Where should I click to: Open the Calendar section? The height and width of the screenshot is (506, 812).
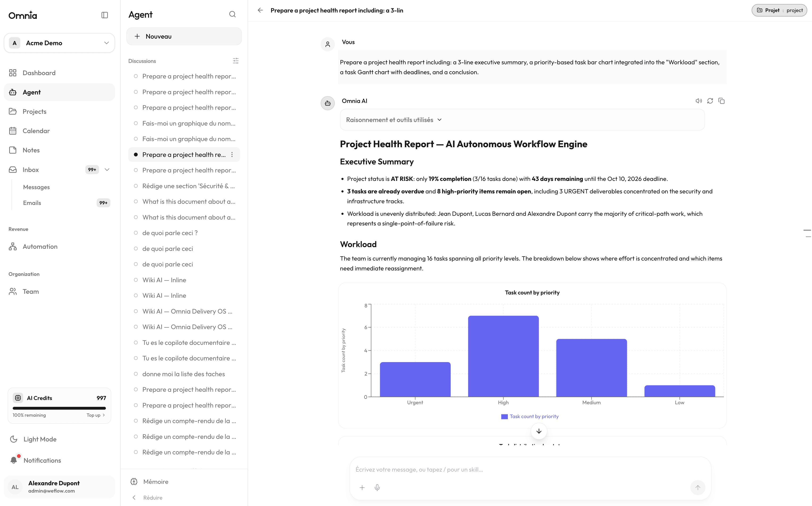tap(59, 131)
